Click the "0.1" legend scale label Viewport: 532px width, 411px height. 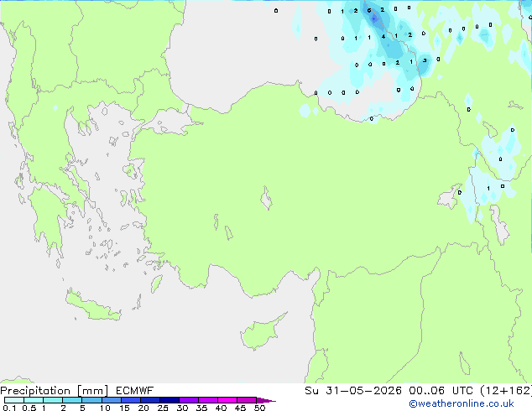pos(9,408)
